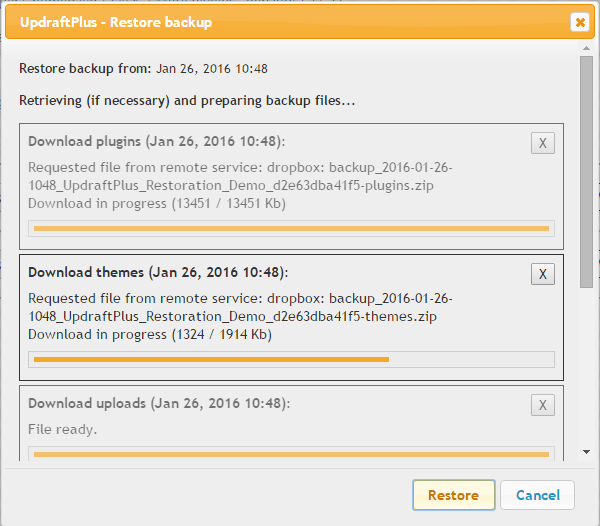This screenshot has width=600, height=526.
Task: Select the Download plugins heading
Action: [156, 141]
